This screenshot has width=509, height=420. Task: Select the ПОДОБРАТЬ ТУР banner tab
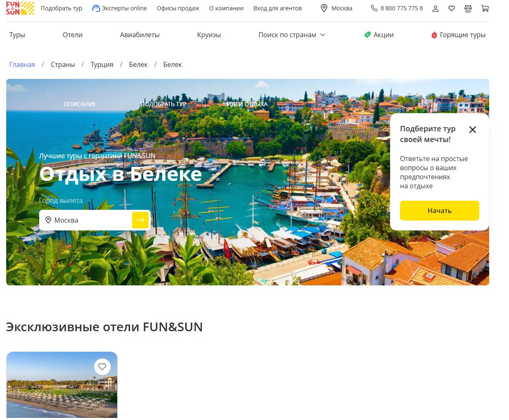tap(163, 104)
